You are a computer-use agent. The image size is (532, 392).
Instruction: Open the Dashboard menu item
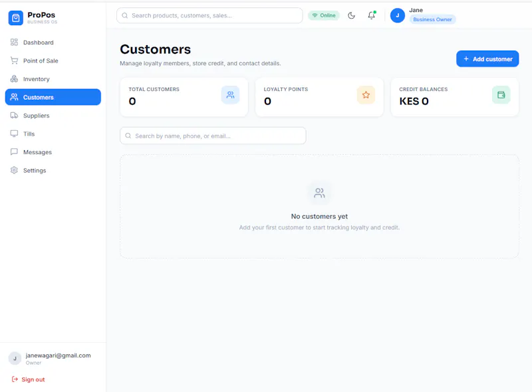tap(53, 43)
